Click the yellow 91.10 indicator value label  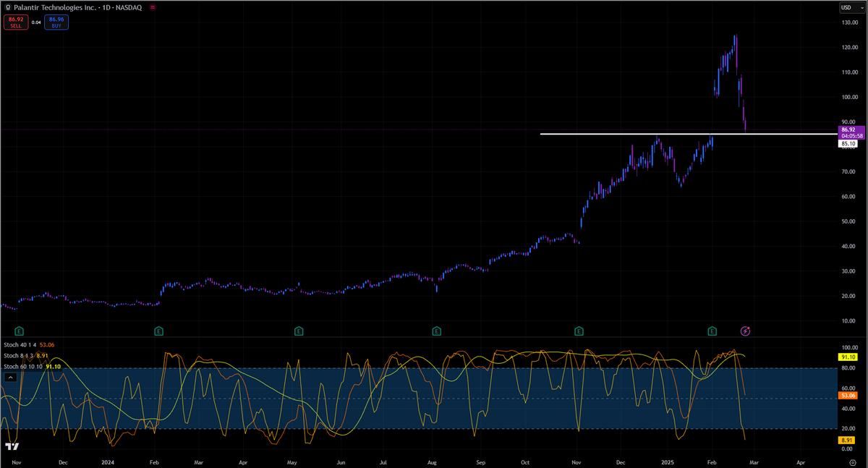pos(848,357)
